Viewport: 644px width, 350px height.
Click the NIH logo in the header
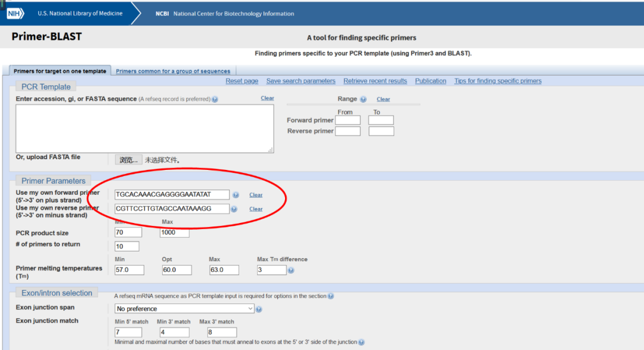pyautogui.click(x=16, y=14)
